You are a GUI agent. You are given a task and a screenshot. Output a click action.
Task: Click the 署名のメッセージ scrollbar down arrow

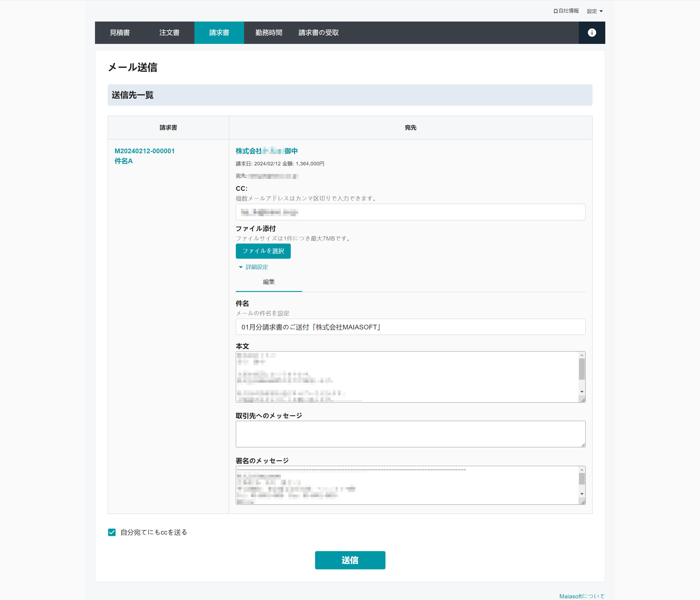click(x=582, y=494)
